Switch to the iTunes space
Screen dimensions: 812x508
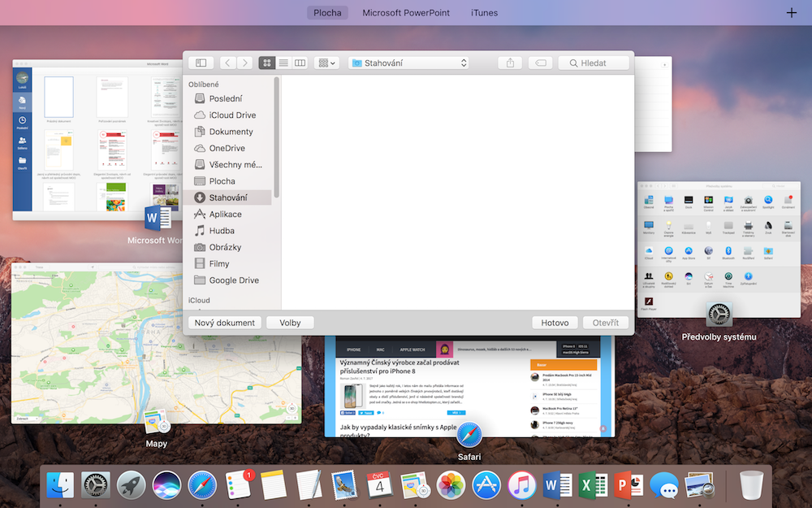484,12
